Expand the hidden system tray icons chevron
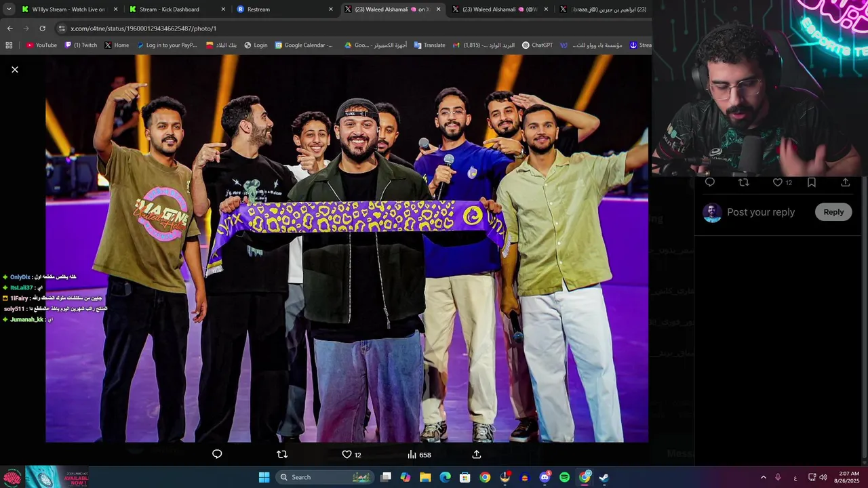 point(763,477)
